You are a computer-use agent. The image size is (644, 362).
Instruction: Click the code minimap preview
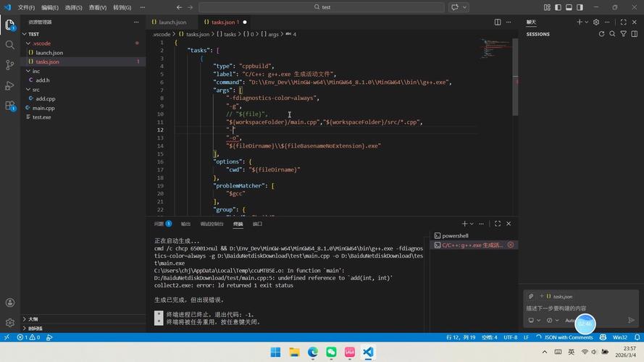(x=495, y=49)
